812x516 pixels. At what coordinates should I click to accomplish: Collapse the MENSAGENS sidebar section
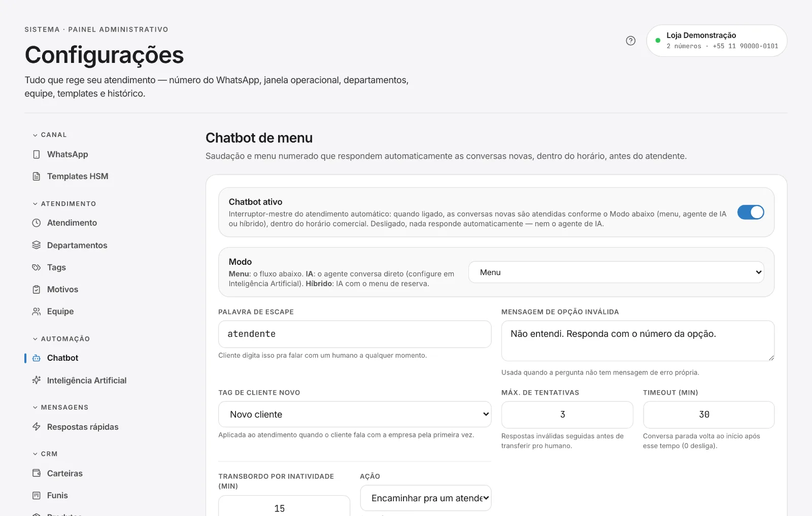60,407
